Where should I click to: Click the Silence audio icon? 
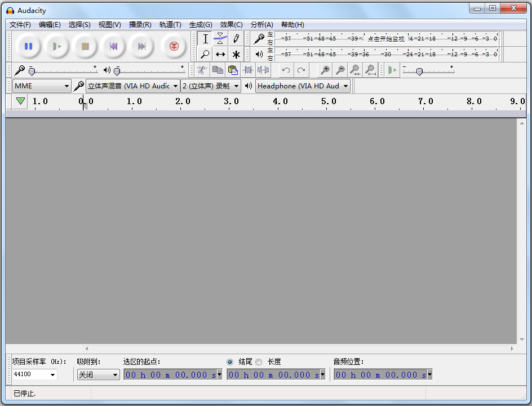click(263, 70)
